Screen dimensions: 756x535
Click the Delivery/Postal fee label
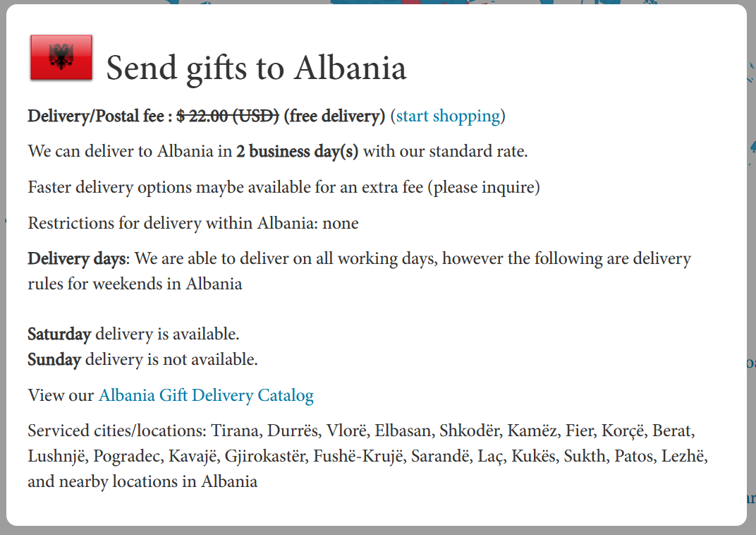[100, 116]
